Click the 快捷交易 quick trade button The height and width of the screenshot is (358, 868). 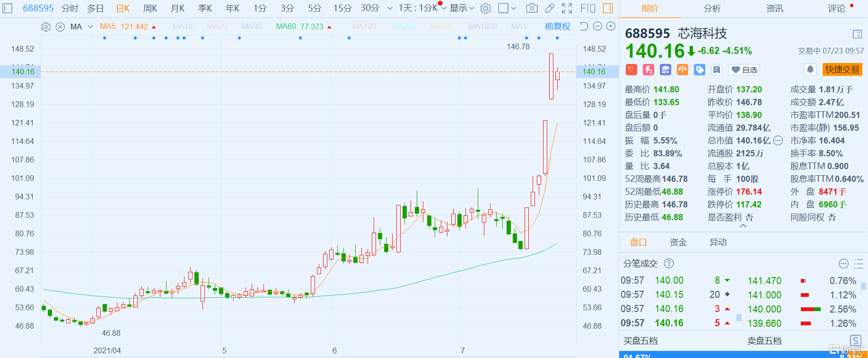pyautogui.click(x=842, y=70)
